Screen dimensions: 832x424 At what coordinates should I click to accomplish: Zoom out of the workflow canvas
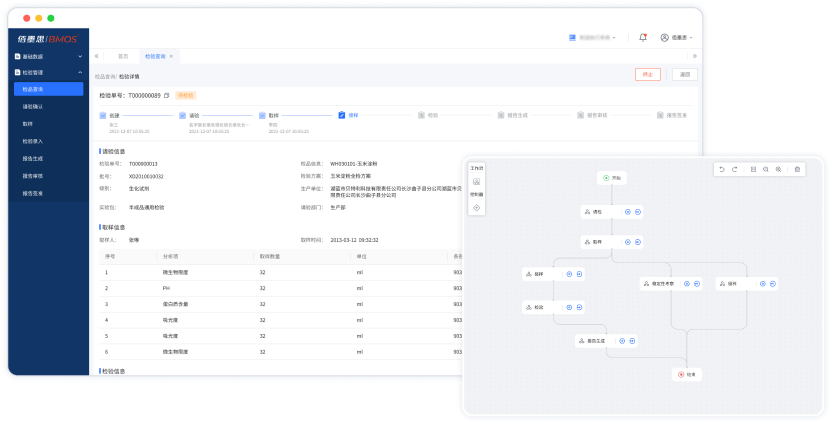pyautogui.click(x=766, y=169)
